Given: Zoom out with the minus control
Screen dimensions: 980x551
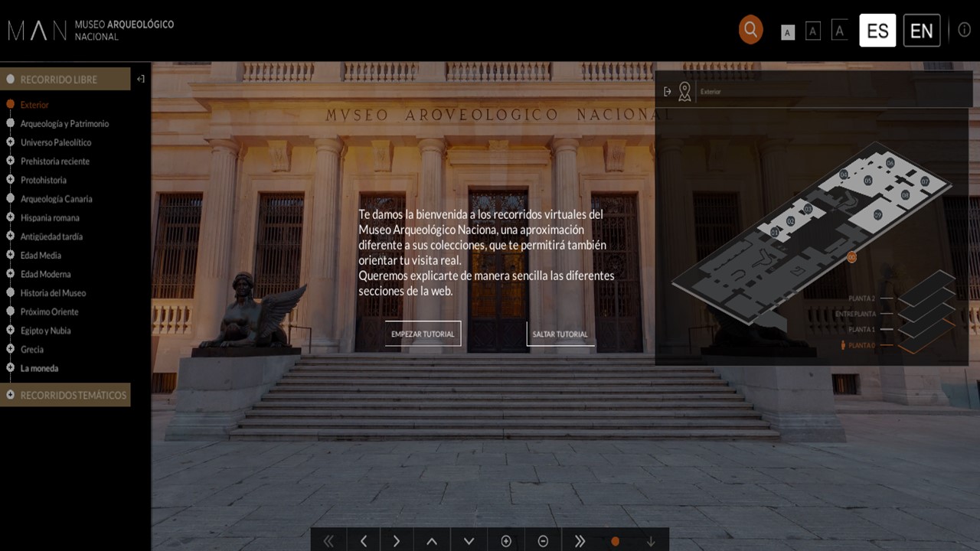Looking at the screenshot, I should 543,541.
